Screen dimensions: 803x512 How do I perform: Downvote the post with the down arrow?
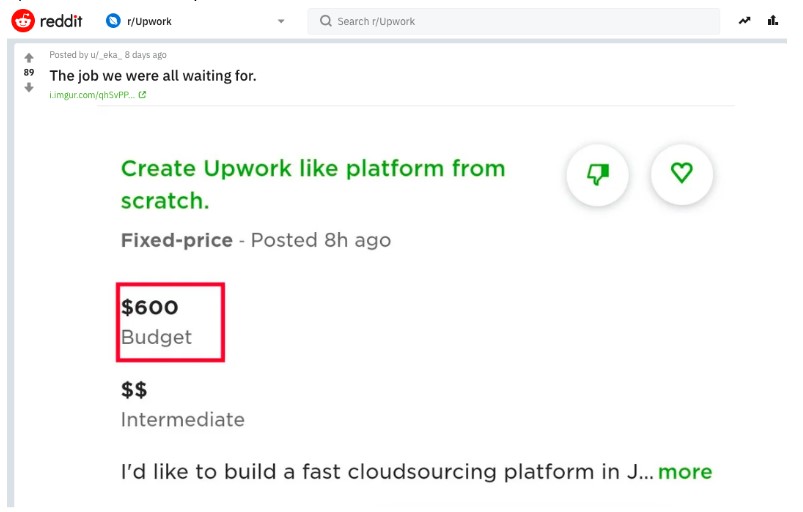point(29,88)
